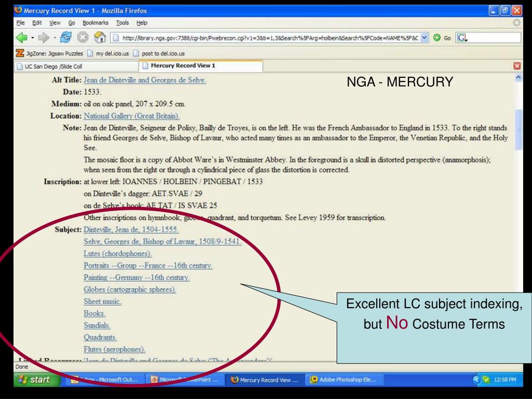532x399 pixels.
Task: Click the grey Forward arrow button
Action: 44,37
